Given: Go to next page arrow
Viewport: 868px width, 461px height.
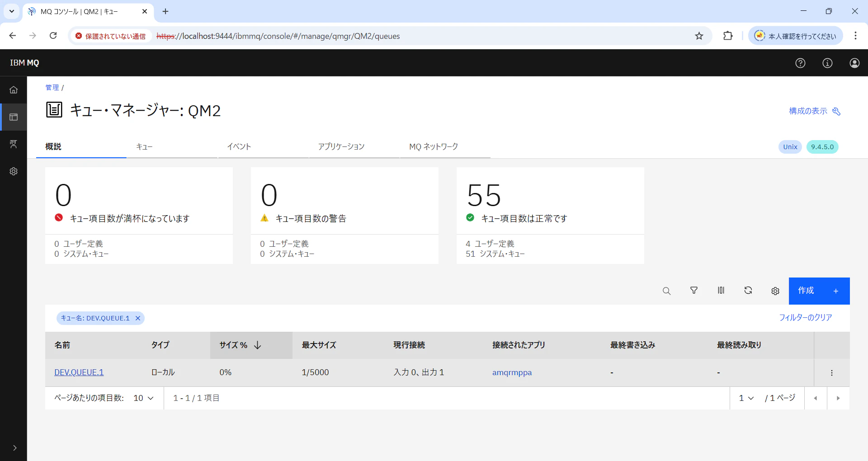Looking at the screenshot, I should [838, 398].
